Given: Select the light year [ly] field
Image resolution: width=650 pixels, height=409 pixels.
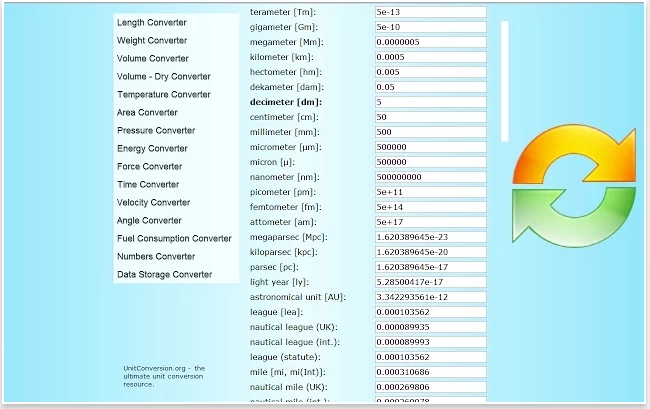Looking at the screenshot, I should 429,282.
